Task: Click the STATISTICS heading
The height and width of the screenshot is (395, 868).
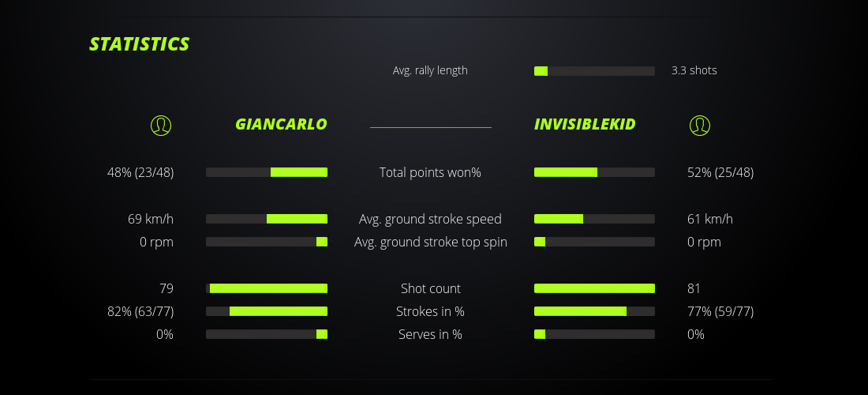Action: [139, 44]
